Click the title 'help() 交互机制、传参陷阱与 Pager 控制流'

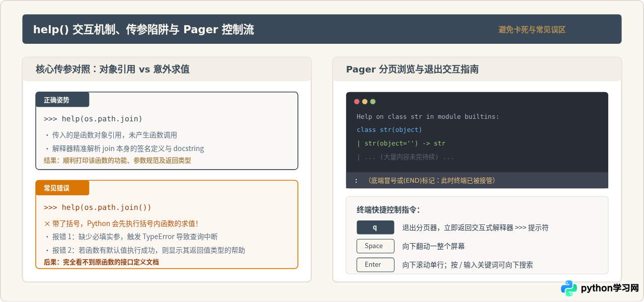tap(143, 30)
